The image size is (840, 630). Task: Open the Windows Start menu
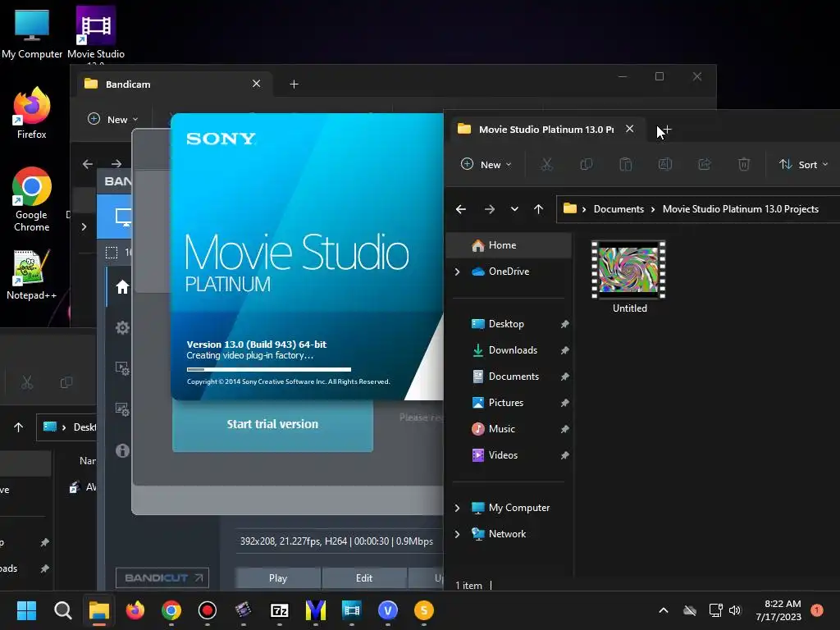click(26, 610)
